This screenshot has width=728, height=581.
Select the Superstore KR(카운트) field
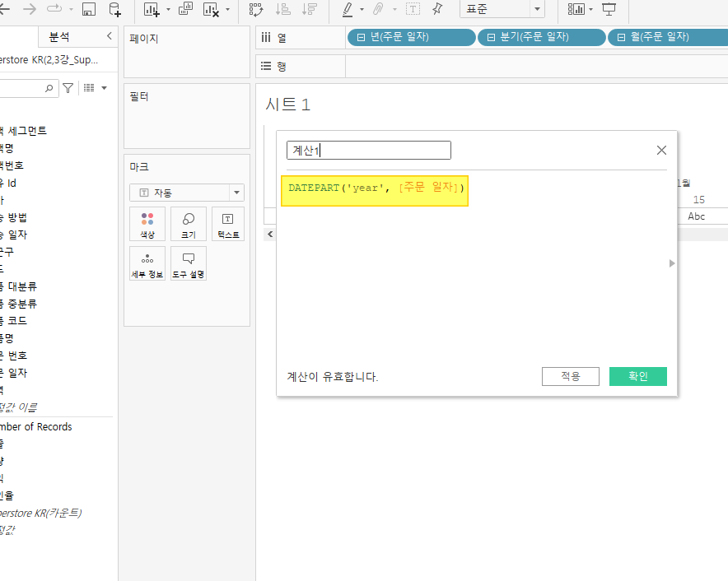coord(41,514)
